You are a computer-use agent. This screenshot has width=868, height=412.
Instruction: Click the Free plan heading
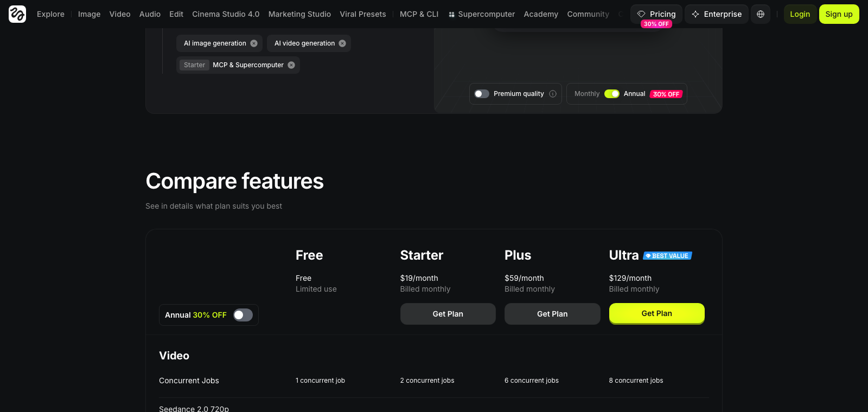click(309, 255)
